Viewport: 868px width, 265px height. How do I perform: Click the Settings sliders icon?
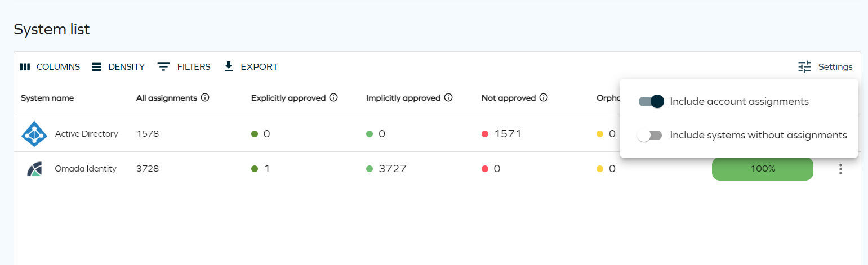click(x=804, y=67)
